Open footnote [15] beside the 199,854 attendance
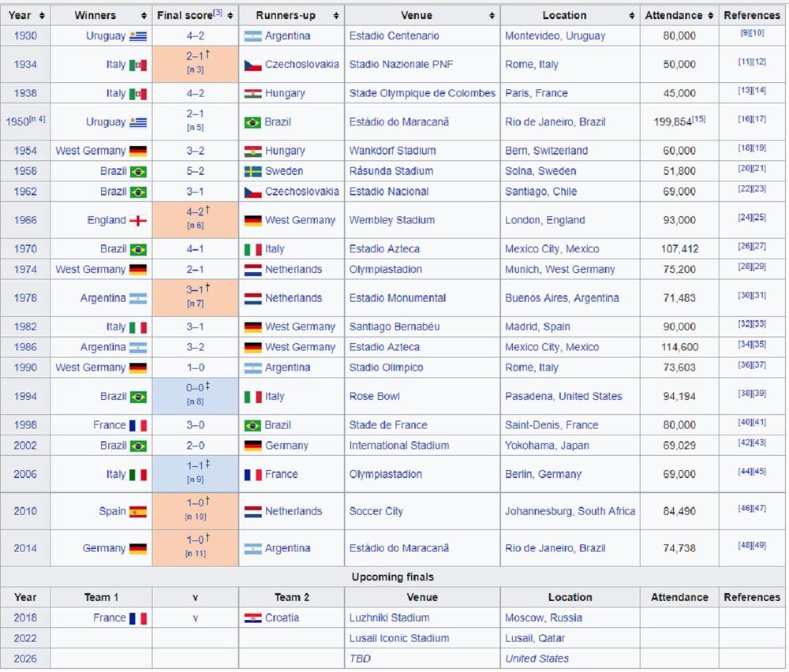The height and width of the screenshot is (672, 789). pyautogui.click(x=699, y=119)
